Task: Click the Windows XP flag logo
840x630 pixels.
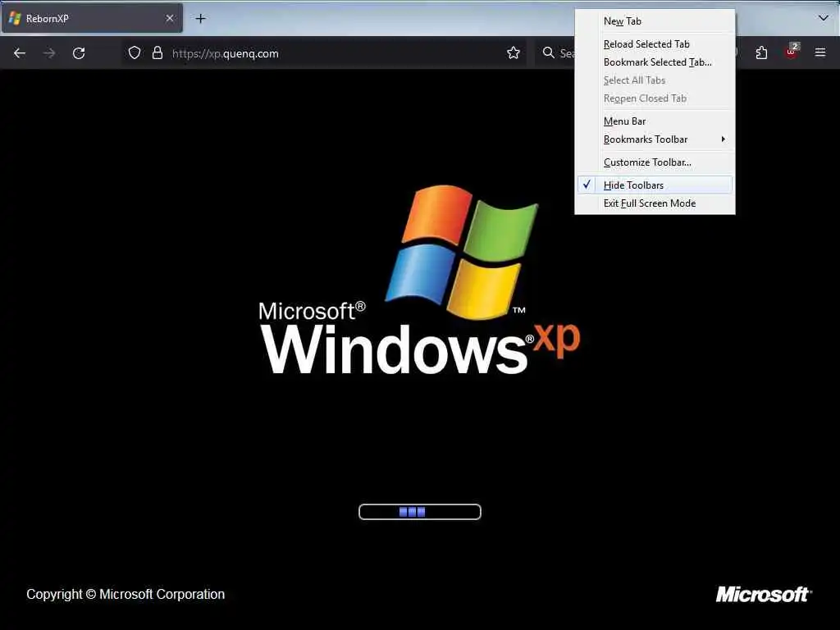Action: point(462,252)
